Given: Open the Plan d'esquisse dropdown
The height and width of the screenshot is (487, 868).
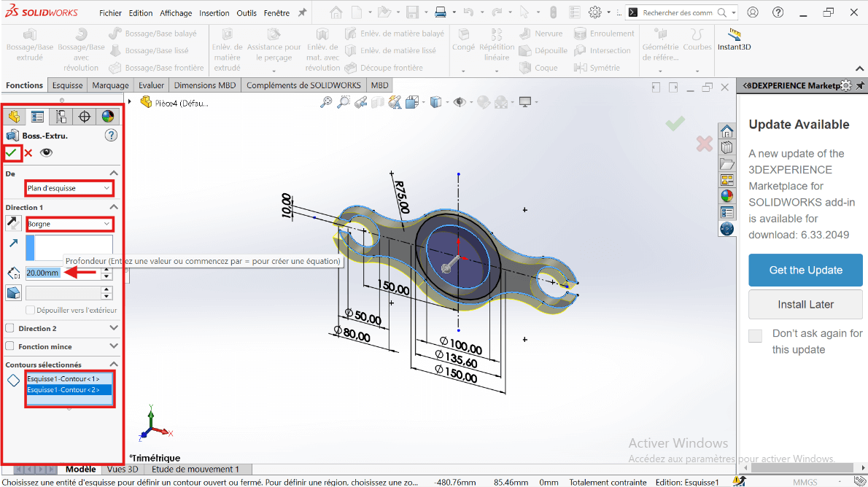Looking at the screenshot, I should (69, 188).
